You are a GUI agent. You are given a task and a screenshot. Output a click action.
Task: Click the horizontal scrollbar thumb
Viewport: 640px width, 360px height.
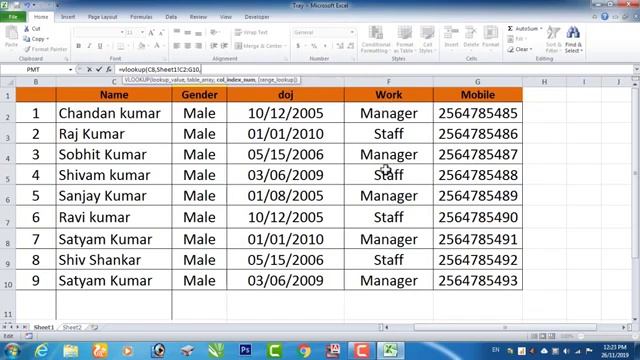tap(505, 327)
